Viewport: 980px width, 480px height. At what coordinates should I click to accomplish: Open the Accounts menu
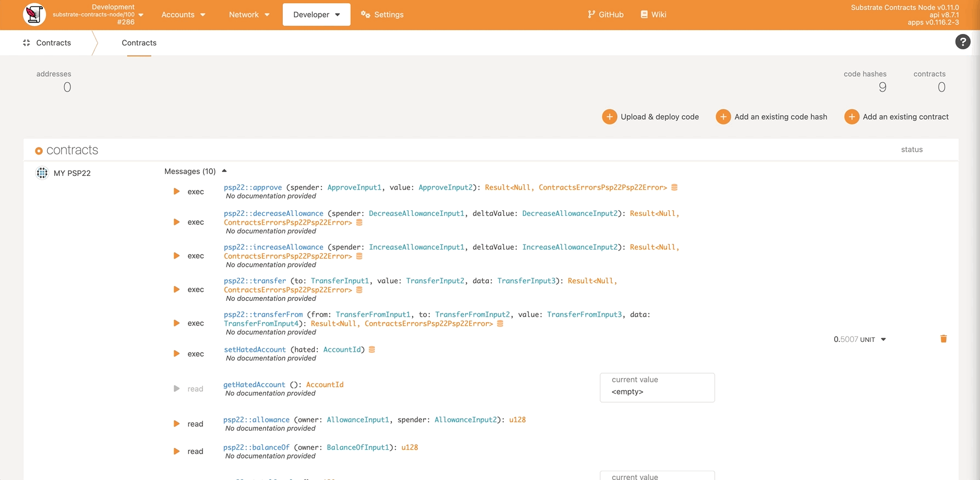[183, 14]
